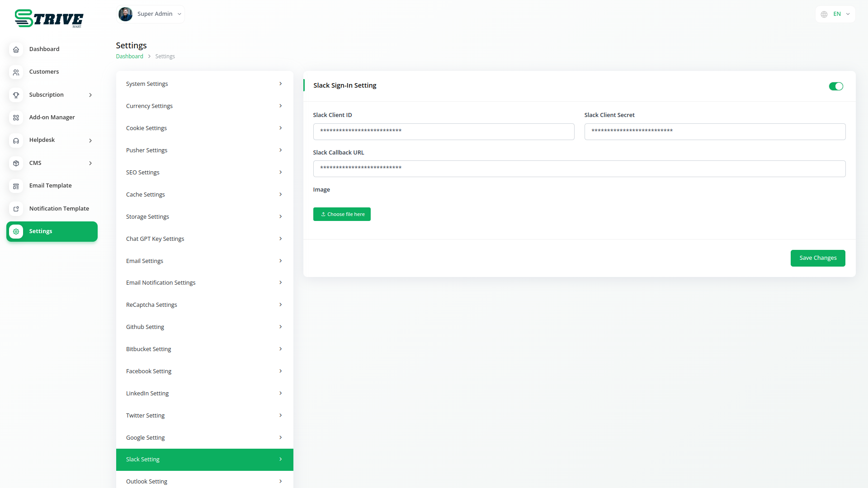The height and width of the screenshot is (488, 868).
Task: Disable the Slack Sign-In toggle
Action: pos(835,86)
